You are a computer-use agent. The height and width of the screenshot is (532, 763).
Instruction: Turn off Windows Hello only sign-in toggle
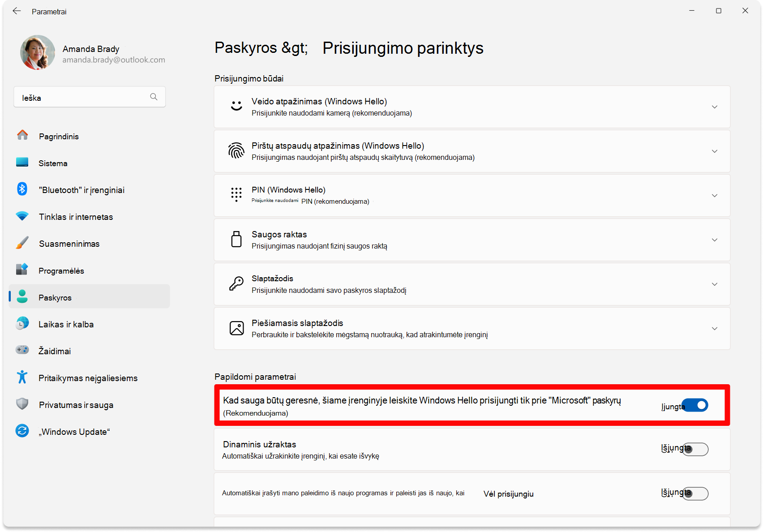[695, 405]
